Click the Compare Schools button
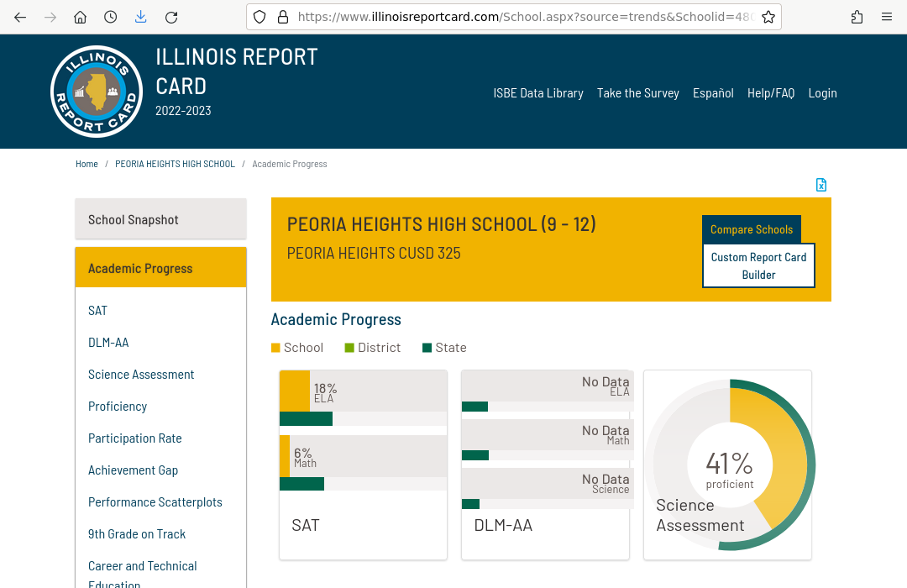Image resolution: width=907 pixels, height=588 pixels. (751, 229)
